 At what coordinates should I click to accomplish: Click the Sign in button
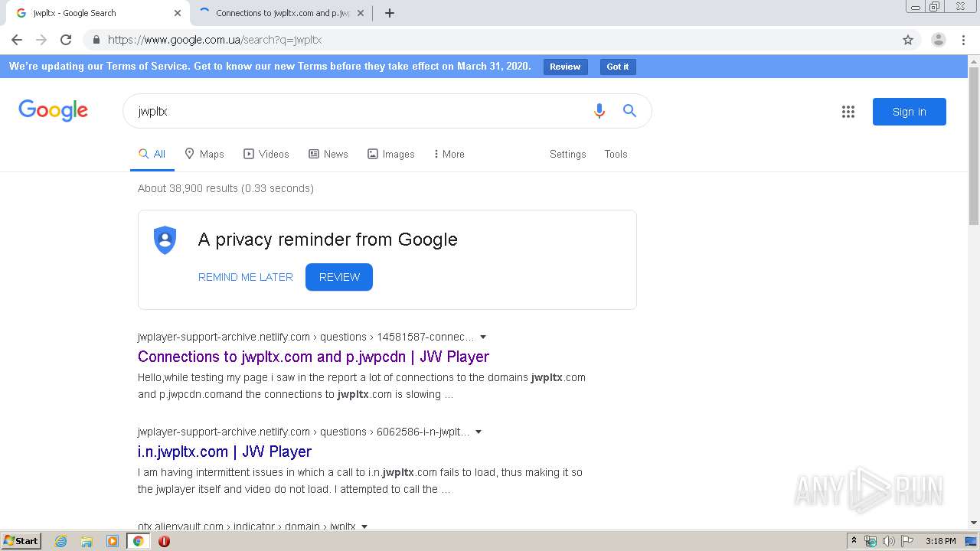(x=910, y=112)
